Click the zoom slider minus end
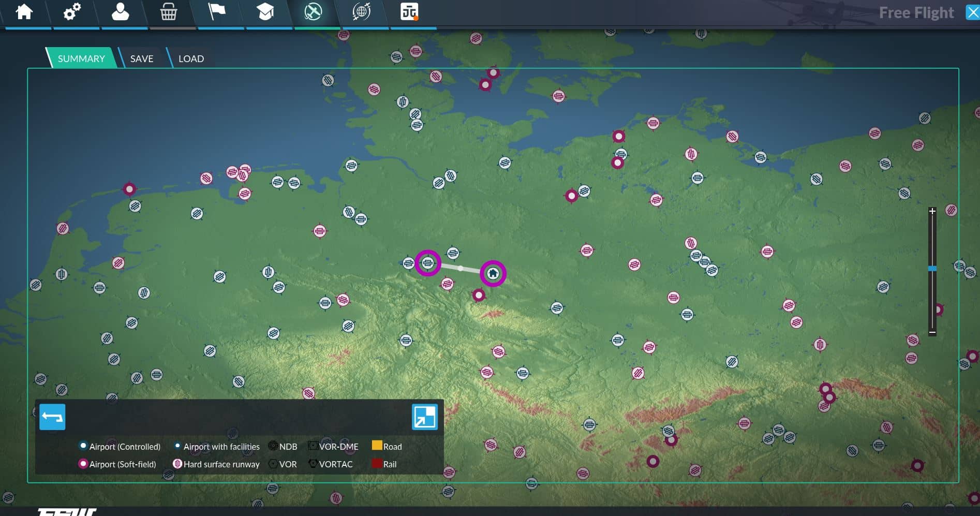The height and width of the screenshot is (516, 980). [x=932, y=332]
